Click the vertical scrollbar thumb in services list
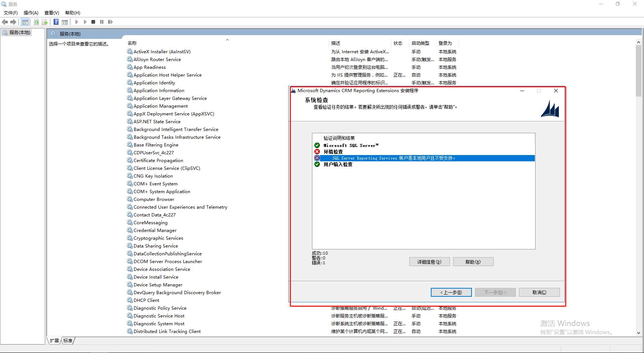This screenshot has height=353, width=644. click(639, 71)
